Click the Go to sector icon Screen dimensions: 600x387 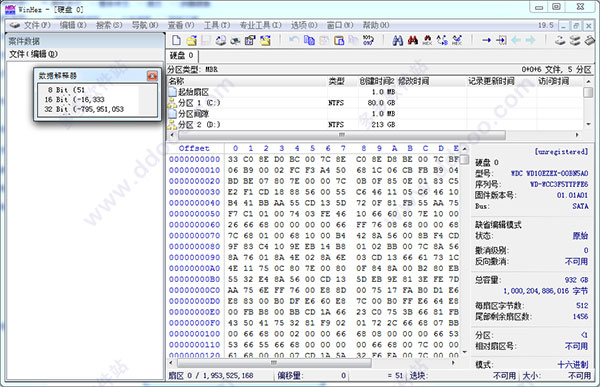(501, 40)
